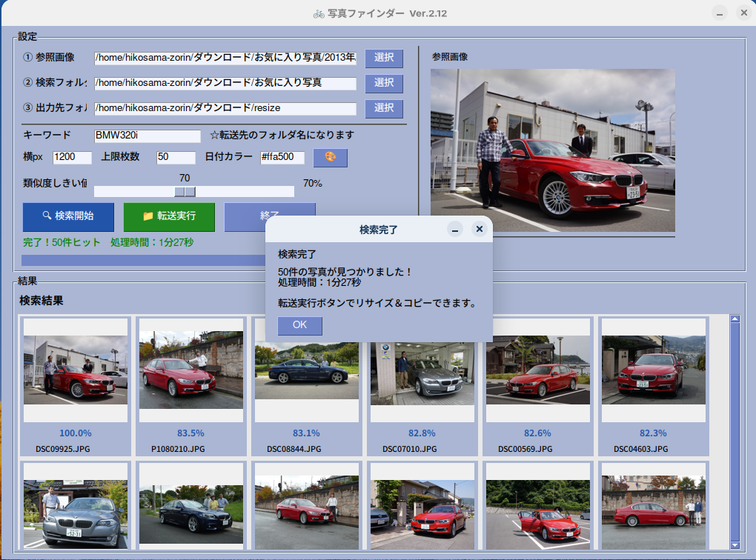Image resolution: width=756 pixels, height=560 pixels.
Task: Select thumbnail DSC04603.JPG in results
Action: 653,370
